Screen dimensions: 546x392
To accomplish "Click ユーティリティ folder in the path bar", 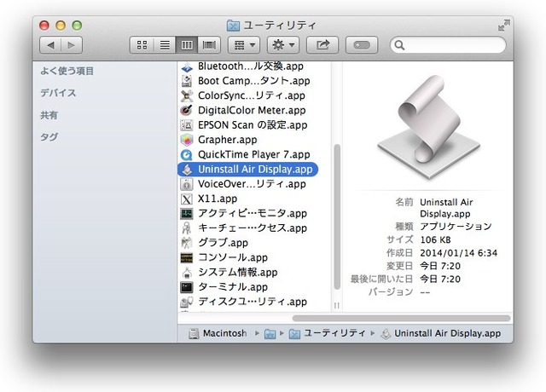I will coord(327,333).
